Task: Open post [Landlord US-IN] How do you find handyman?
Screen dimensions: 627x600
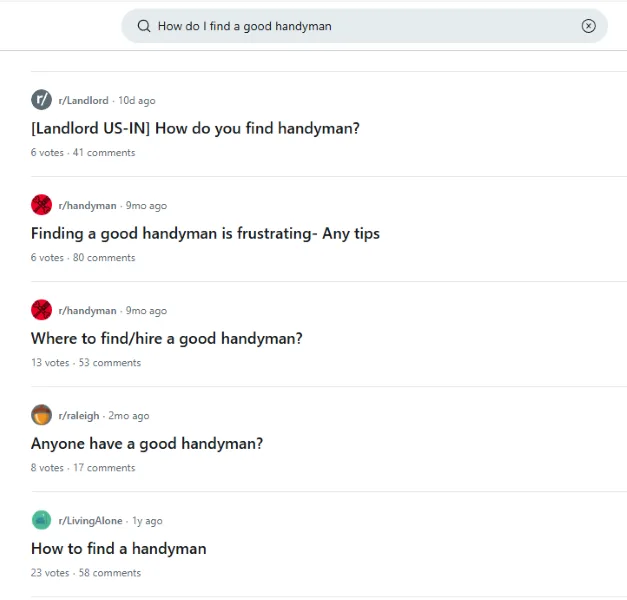Action: pos(196,128)
